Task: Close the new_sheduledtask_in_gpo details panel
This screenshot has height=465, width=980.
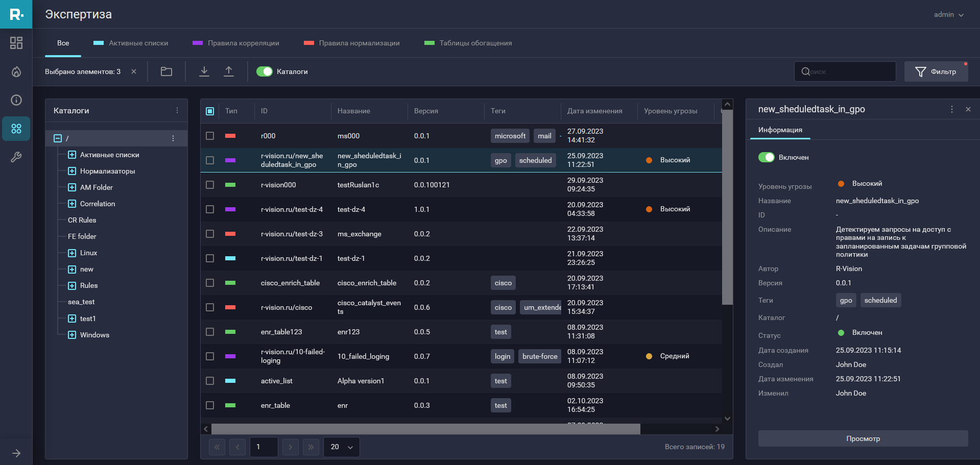Action: (968, 109)
